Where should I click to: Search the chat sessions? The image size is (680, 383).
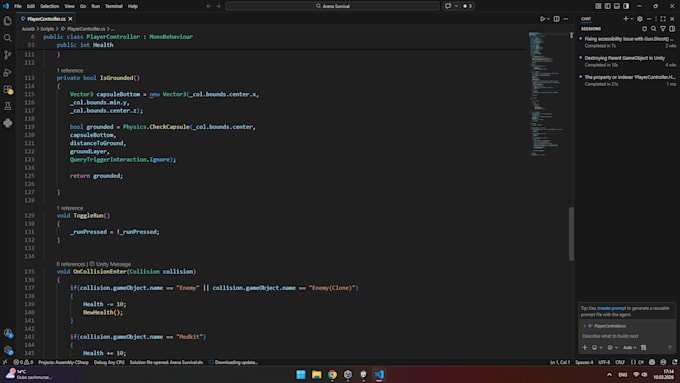(654, 29)
